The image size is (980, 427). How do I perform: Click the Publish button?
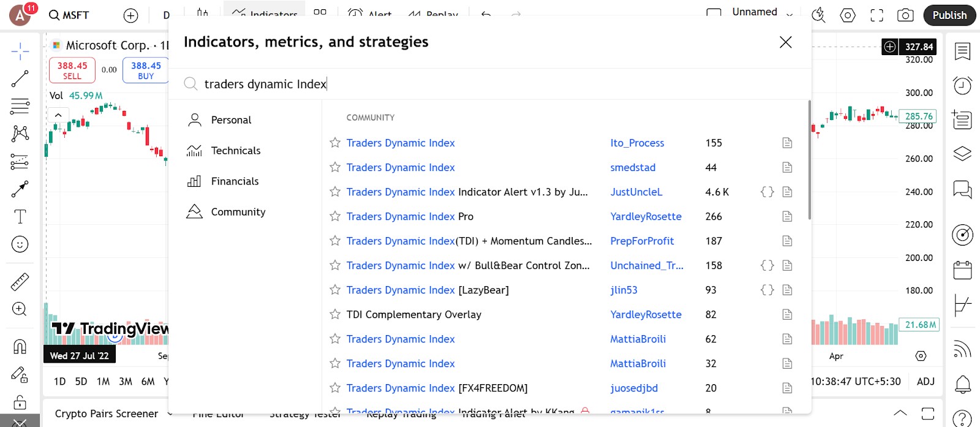949,15
